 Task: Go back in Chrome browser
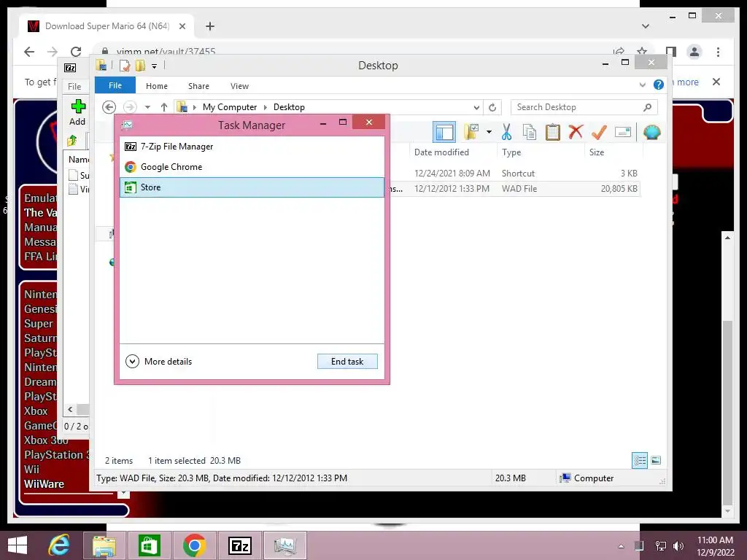tap(29, 52)
